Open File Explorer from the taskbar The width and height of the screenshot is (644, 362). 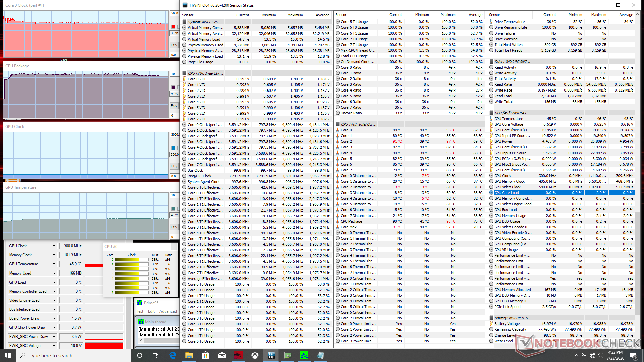pyautogui.click(x=189, y=355)
